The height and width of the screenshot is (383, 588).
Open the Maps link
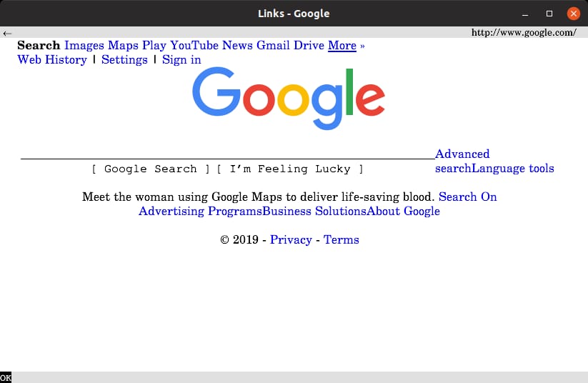[123, 46]
